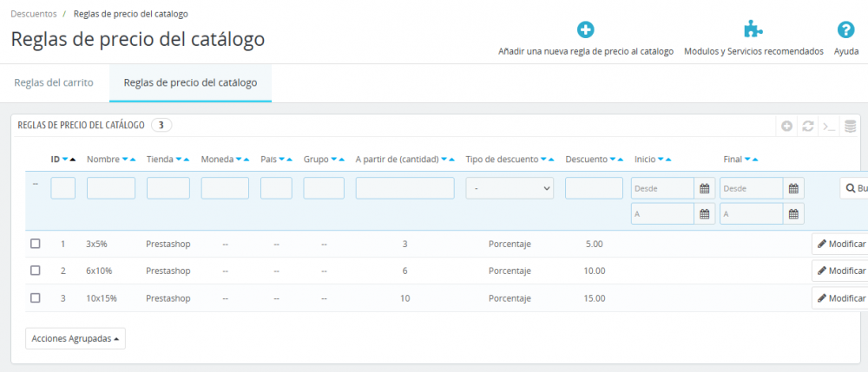Sort Descuento column descending
The height and width of the screenshot is (372, 868).
(612, 160)
